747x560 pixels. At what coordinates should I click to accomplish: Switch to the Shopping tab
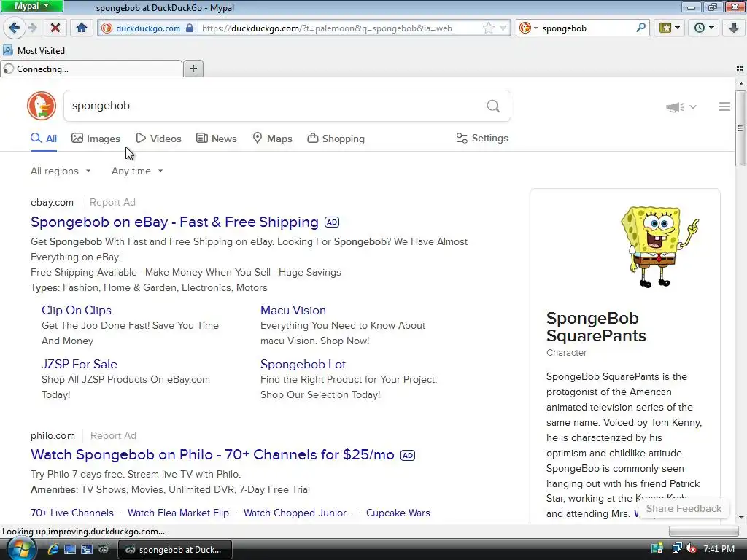pos(336,139)
